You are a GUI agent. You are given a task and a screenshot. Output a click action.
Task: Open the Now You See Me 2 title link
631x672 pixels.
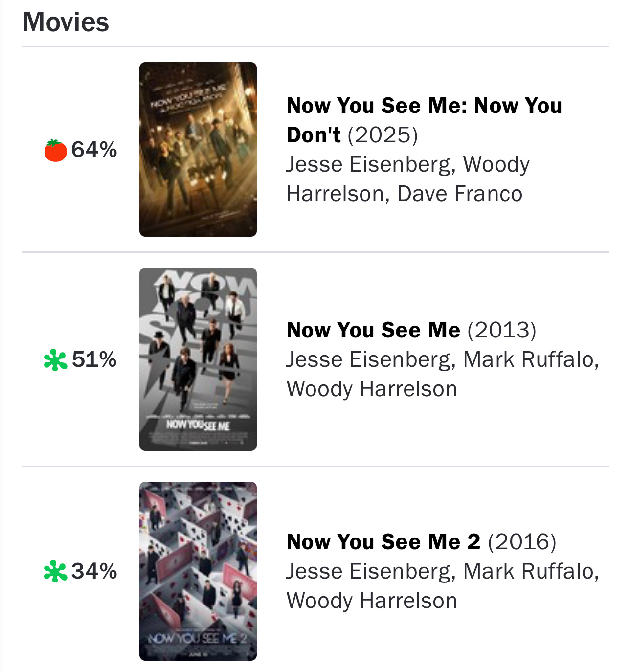point(383,542)
